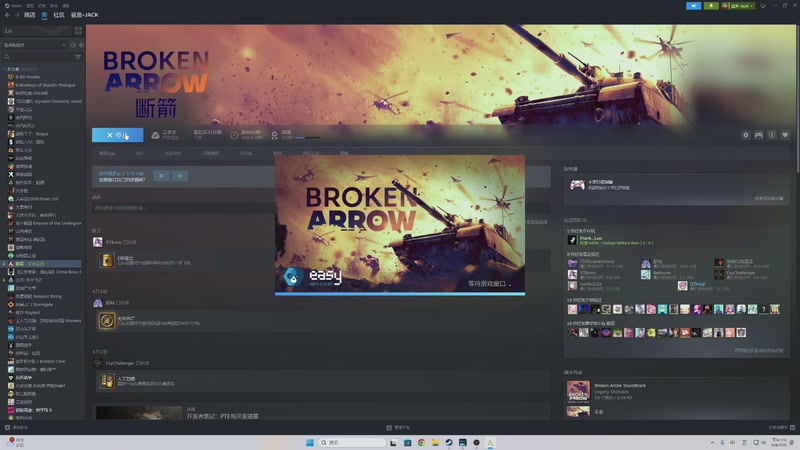The image size is (800, 450).
Task: Show hidden system tray icons
Action: pos(712,442)
